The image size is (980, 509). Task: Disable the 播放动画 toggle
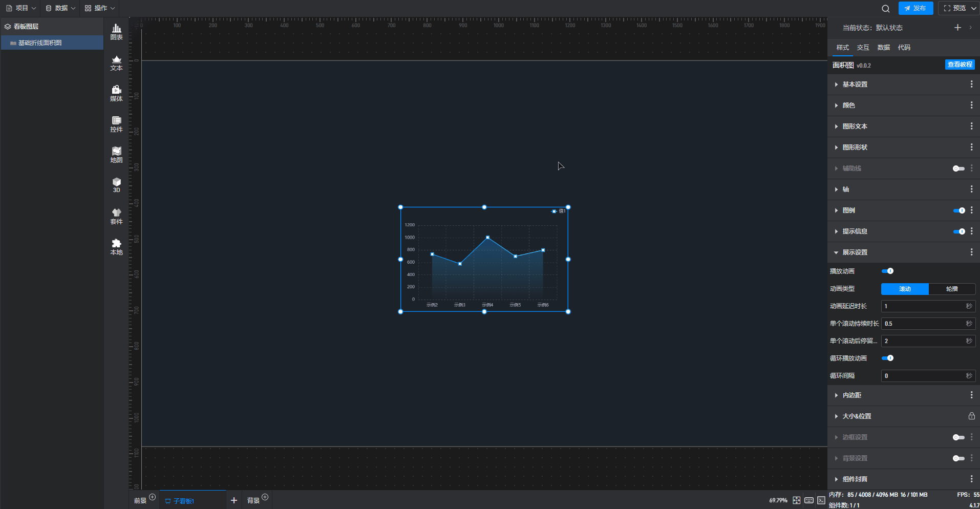(x=887, y=271)
